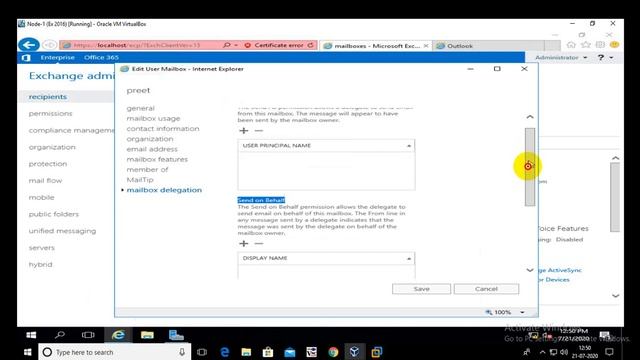Viewport: 640px width, 360px height.
Task: Open protection in Exchange admin sidebar
Action: point(48,164)
